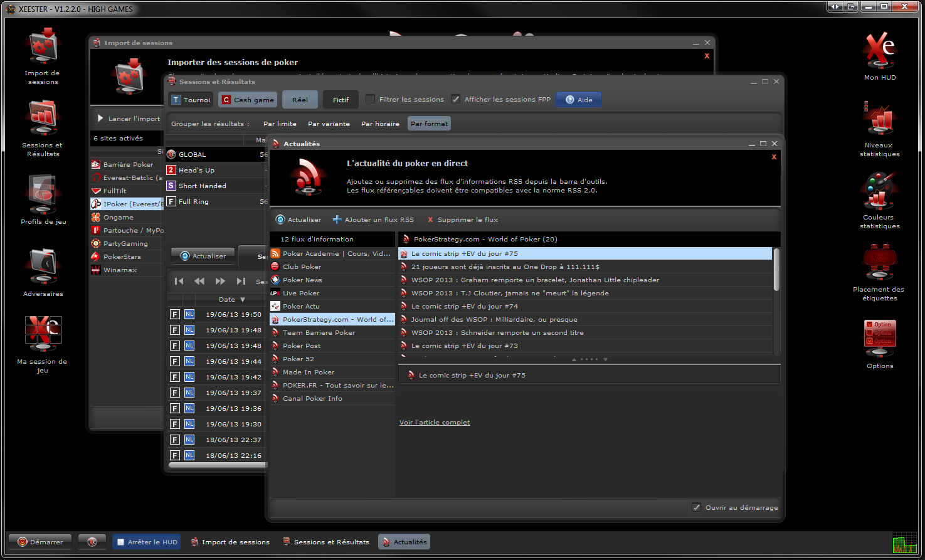
Task: Open the Options desktop icon
Action: (x=880, y=344)
